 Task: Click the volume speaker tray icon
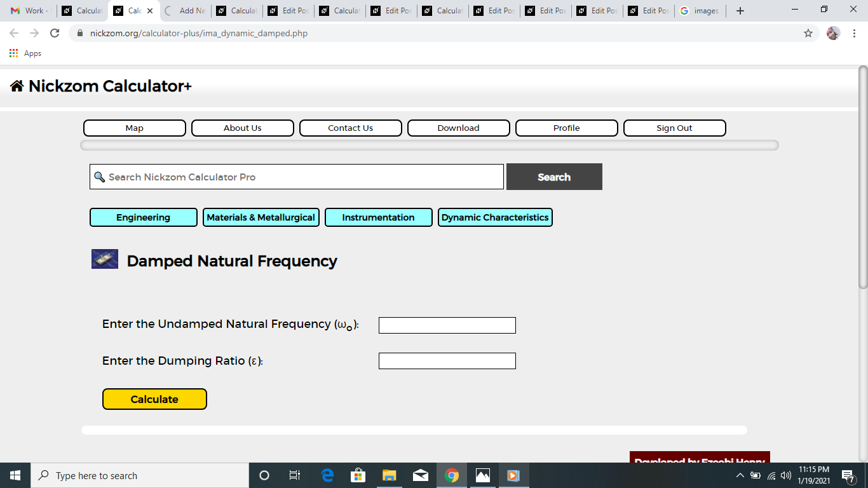click(787, 475)
